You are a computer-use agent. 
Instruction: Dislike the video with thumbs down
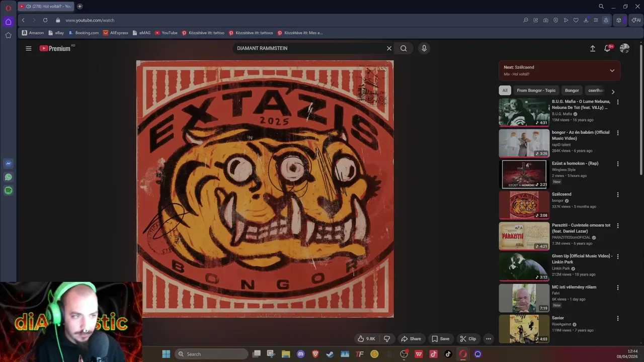tap(387, 339)
